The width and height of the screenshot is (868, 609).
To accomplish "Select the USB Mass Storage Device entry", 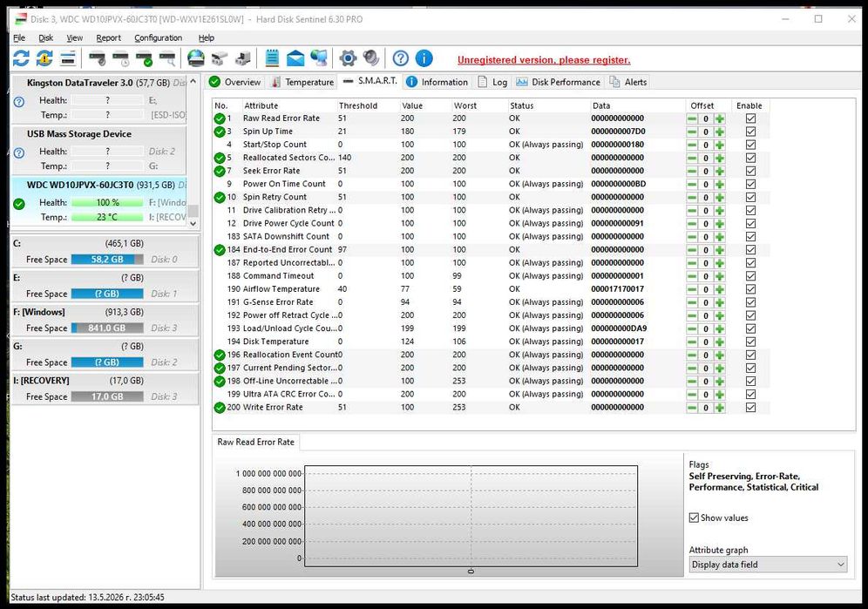I will point(98,150).
